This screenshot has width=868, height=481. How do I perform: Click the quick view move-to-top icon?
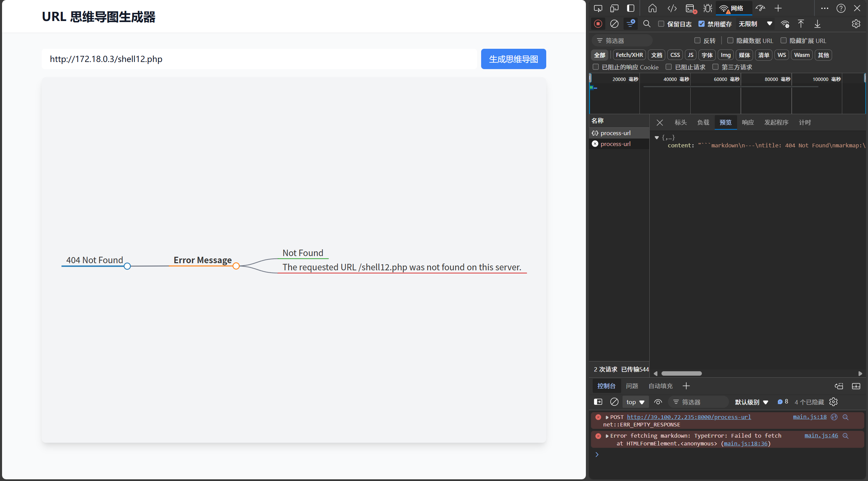tap(839, 386)
